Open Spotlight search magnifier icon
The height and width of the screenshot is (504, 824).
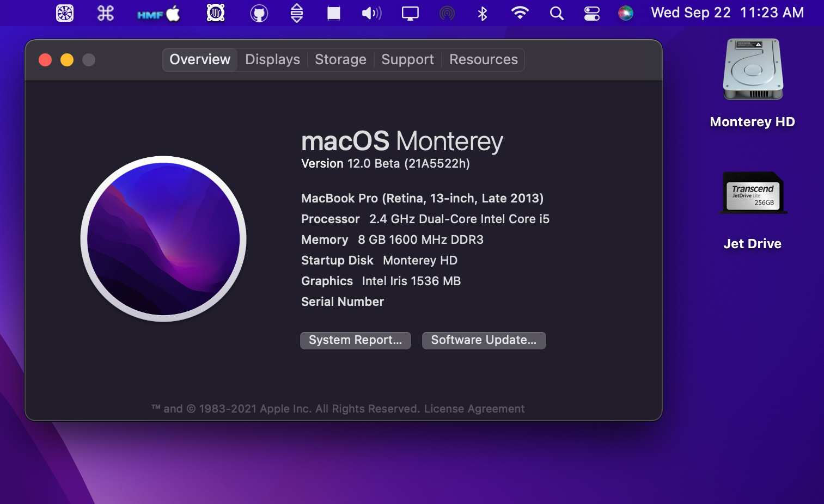[557, 13]
